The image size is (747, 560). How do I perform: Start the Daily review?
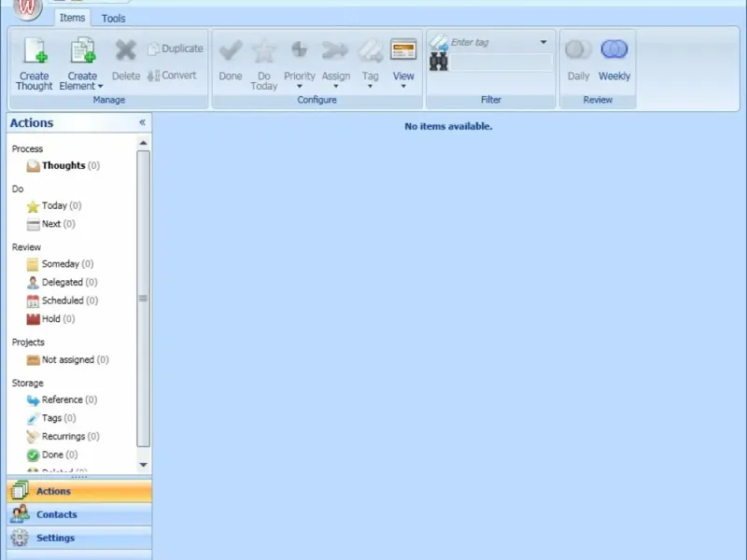click(578, 61)
